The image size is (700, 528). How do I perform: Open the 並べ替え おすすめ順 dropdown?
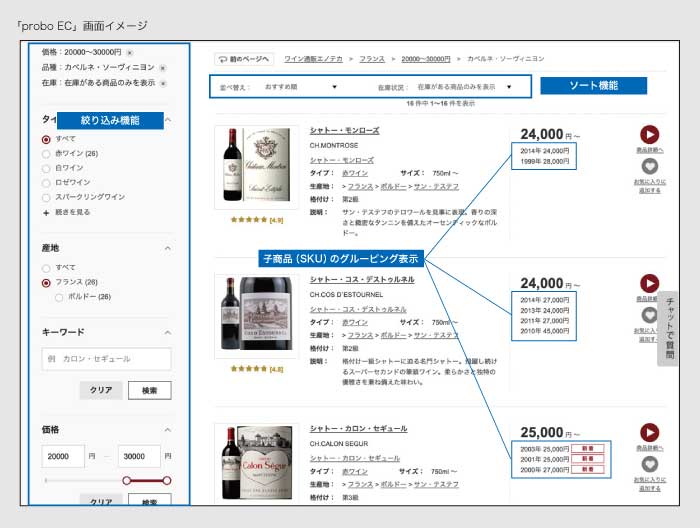coord(300,87)
